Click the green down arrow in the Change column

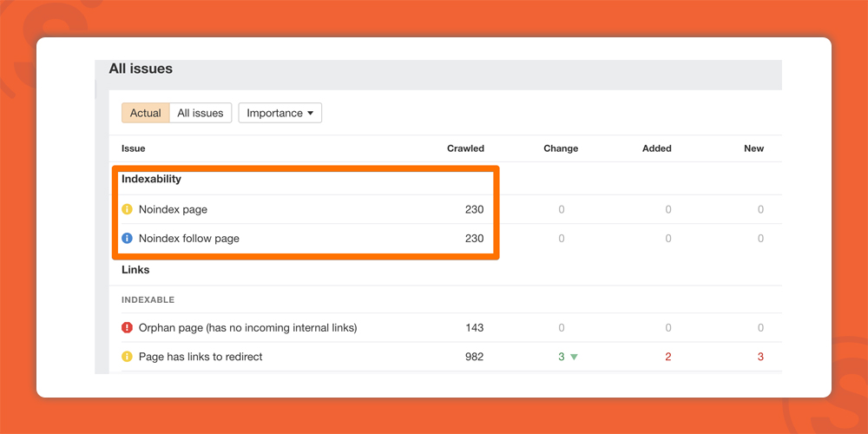[574, 357]
